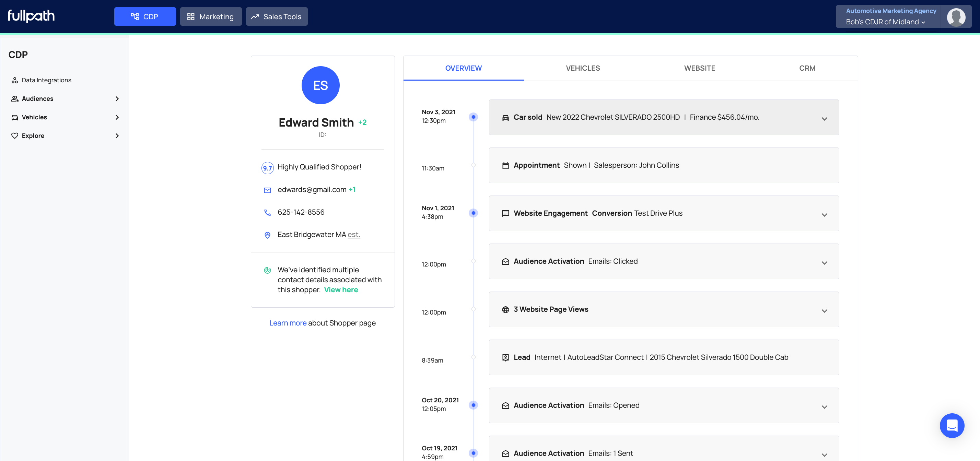Image resolution: width=980 pixels, height=461 pixels.
Task: Click the email envelope icon
Action: [x=267, y=190]
